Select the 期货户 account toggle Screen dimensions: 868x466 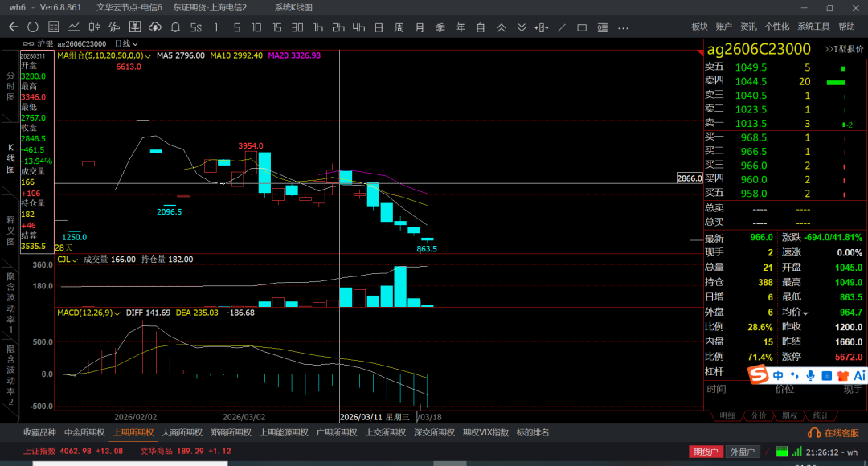[705, 452]
